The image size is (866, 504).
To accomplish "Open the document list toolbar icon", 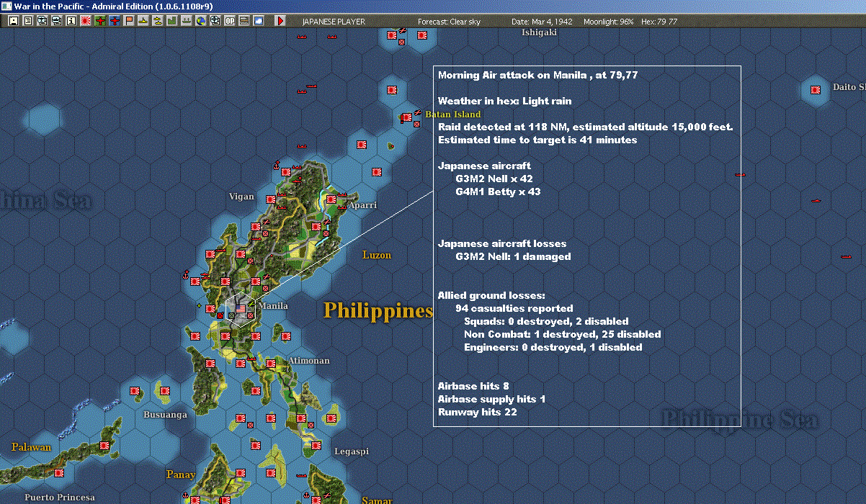I will [27, 21].
